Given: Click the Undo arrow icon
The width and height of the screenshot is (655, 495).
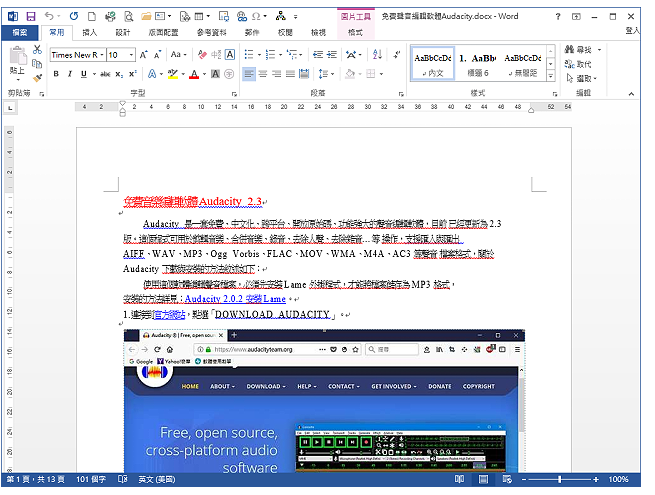Looking at the screenshot, I should (x=49, y=16).
